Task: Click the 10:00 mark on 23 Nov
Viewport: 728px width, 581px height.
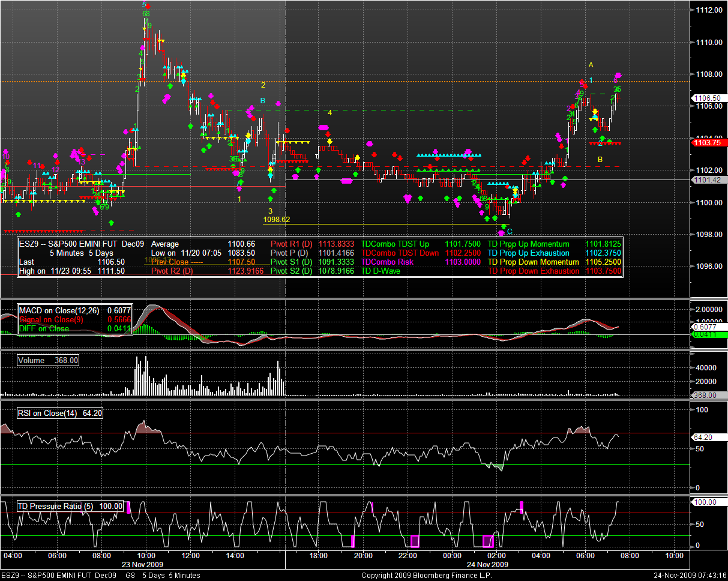Action: pyautogui.click(x=146, y=555)
